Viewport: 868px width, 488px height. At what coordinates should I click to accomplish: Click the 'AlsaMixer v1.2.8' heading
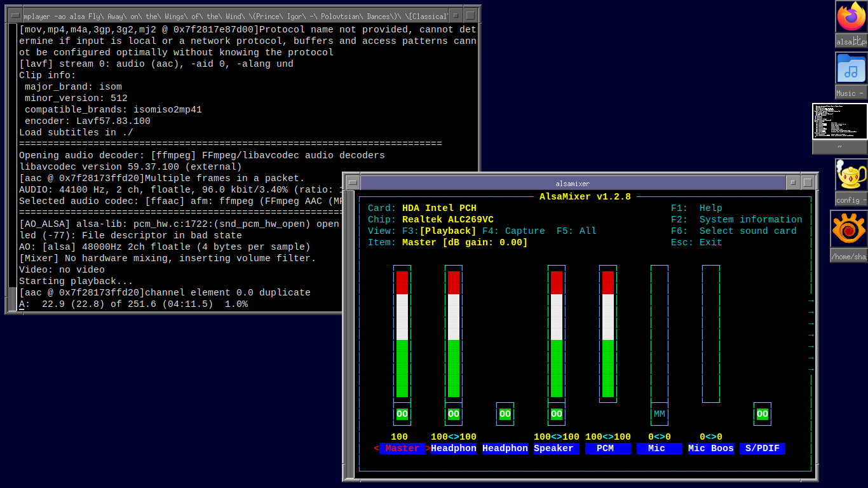coord(585,197)
